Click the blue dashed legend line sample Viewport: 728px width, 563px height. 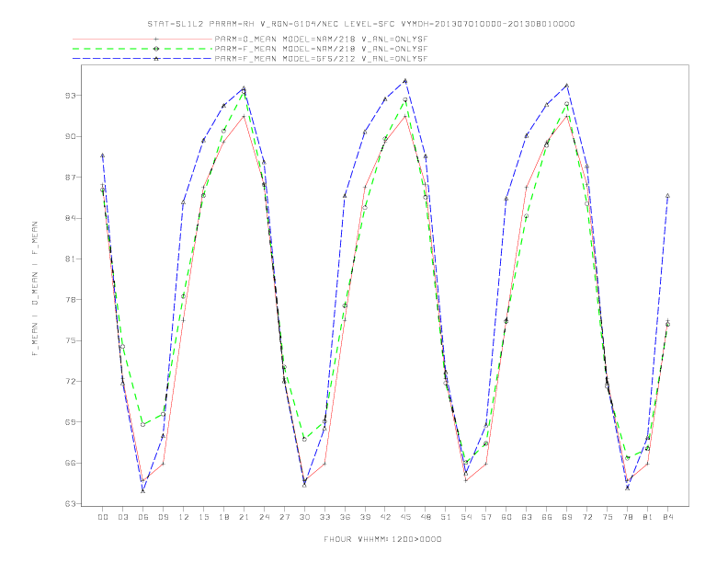142,59
